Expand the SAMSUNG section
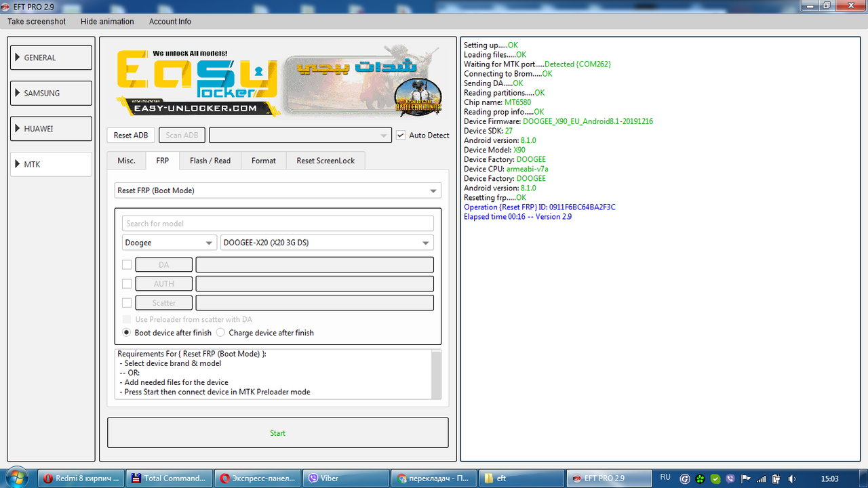 (51, 93)
